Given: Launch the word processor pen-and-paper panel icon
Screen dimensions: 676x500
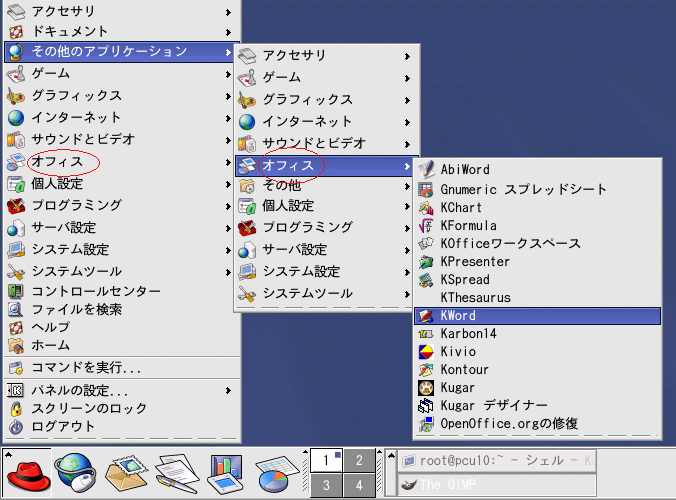Looking at the screenshot, I should tap(177, 473).
